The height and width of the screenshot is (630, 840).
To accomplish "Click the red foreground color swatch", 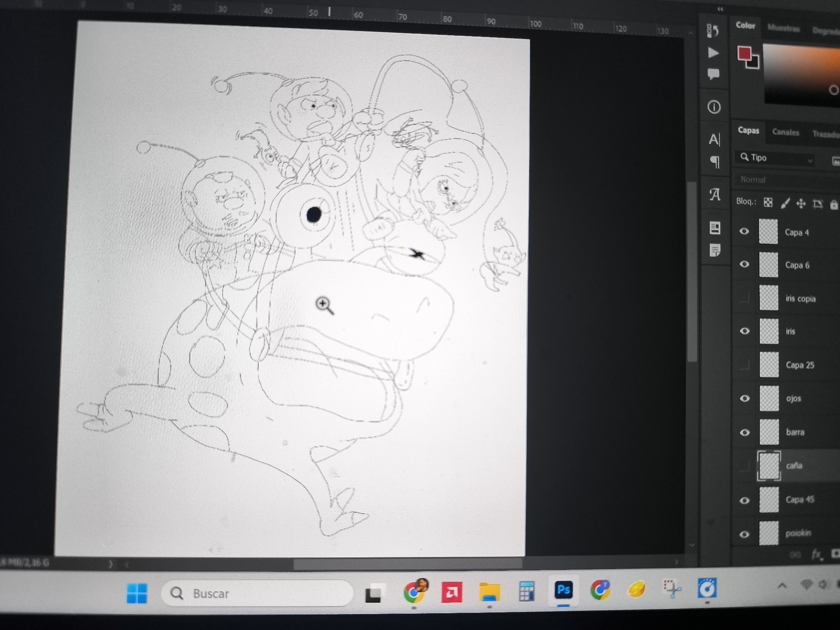I will tap(744, 53).
